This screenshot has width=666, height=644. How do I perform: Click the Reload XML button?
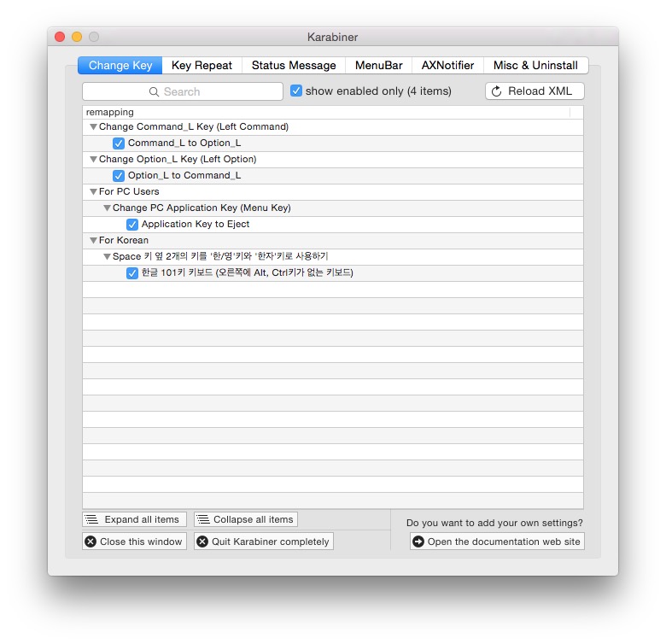point(535,91)
